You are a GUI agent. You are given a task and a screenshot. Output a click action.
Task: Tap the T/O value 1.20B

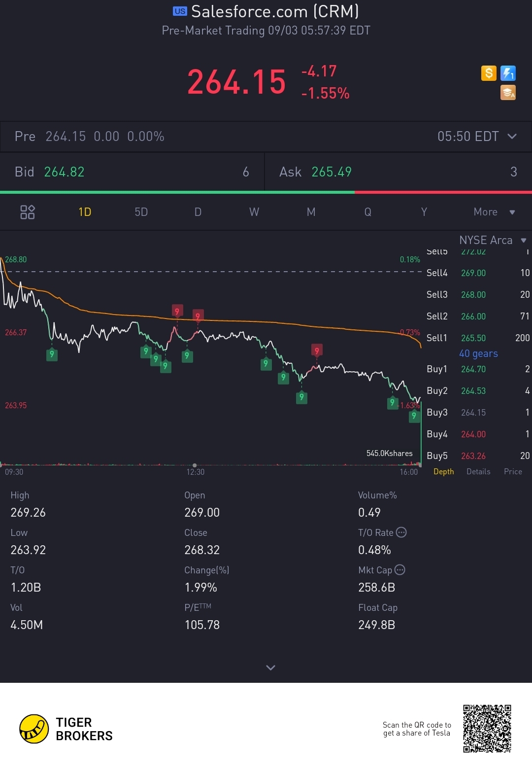click(26, 588)
